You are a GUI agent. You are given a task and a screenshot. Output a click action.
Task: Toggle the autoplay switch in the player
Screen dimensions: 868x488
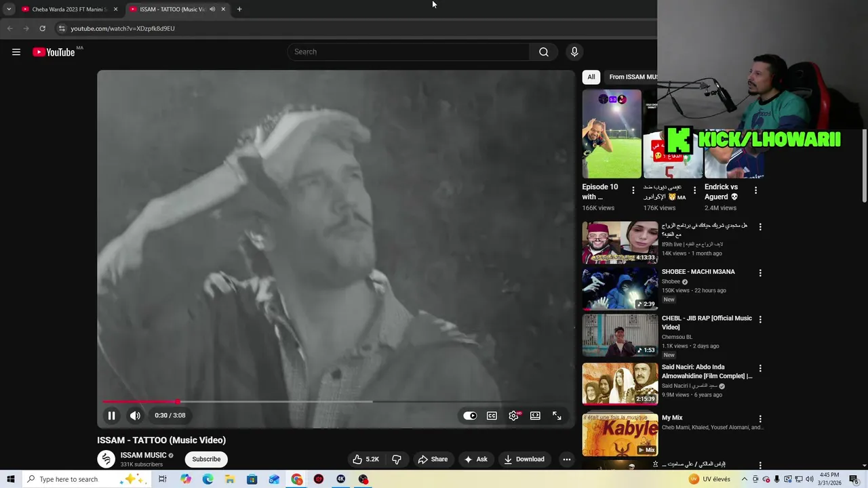(470, 415)
